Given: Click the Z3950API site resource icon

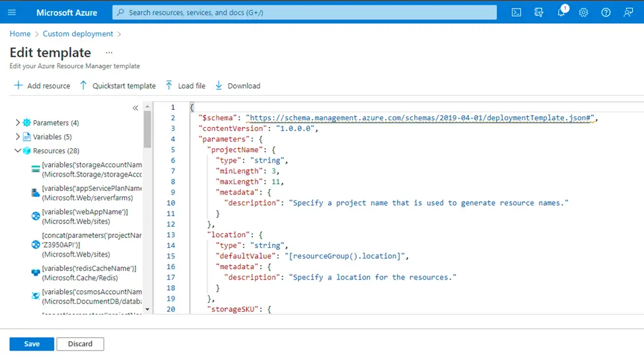Looking at the screenshot, I should point(36,245).
